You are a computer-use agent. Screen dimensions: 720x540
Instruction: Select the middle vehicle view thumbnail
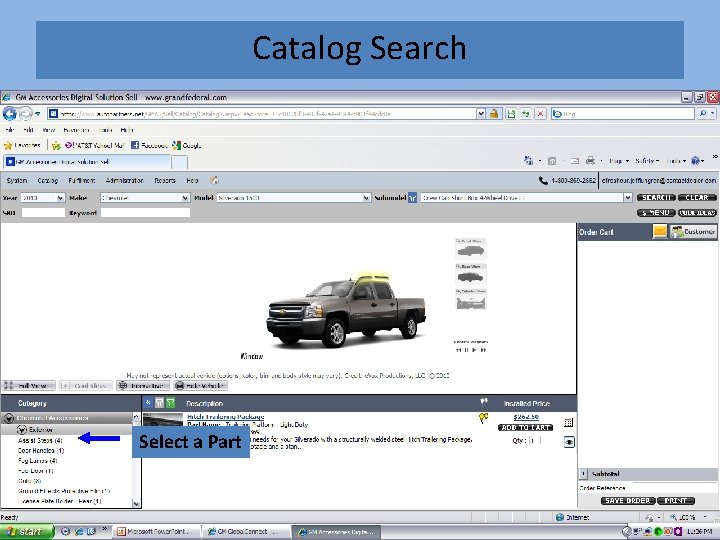[471, 275]
